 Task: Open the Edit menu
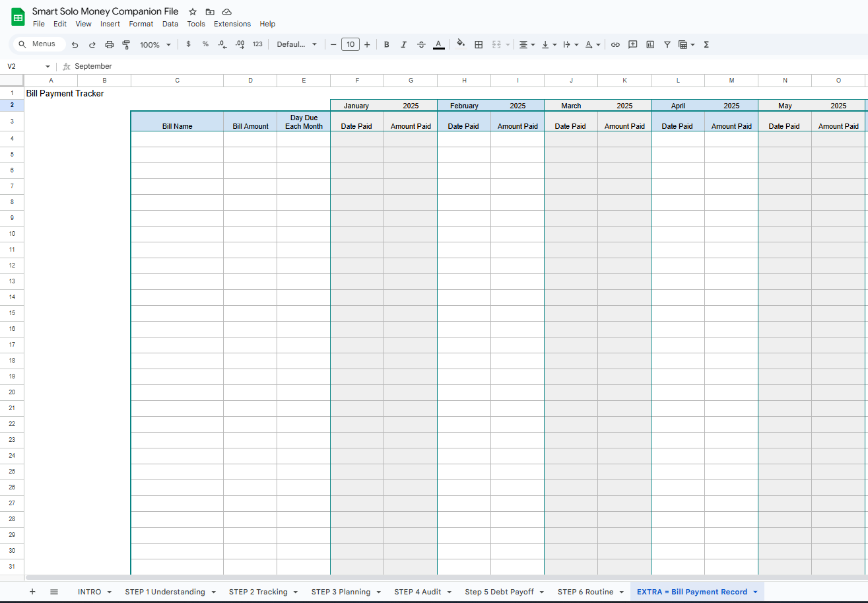pos(60,24)
